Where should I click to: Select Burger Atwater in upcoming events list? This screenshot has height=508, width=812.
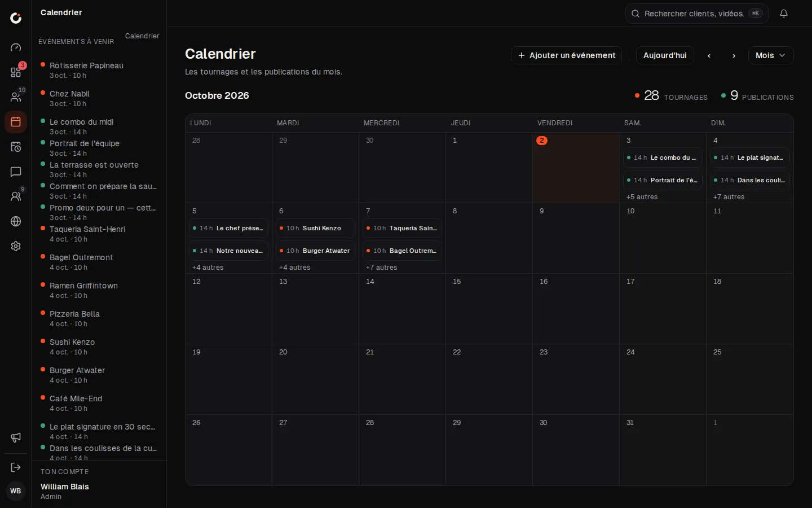point(99,375)
